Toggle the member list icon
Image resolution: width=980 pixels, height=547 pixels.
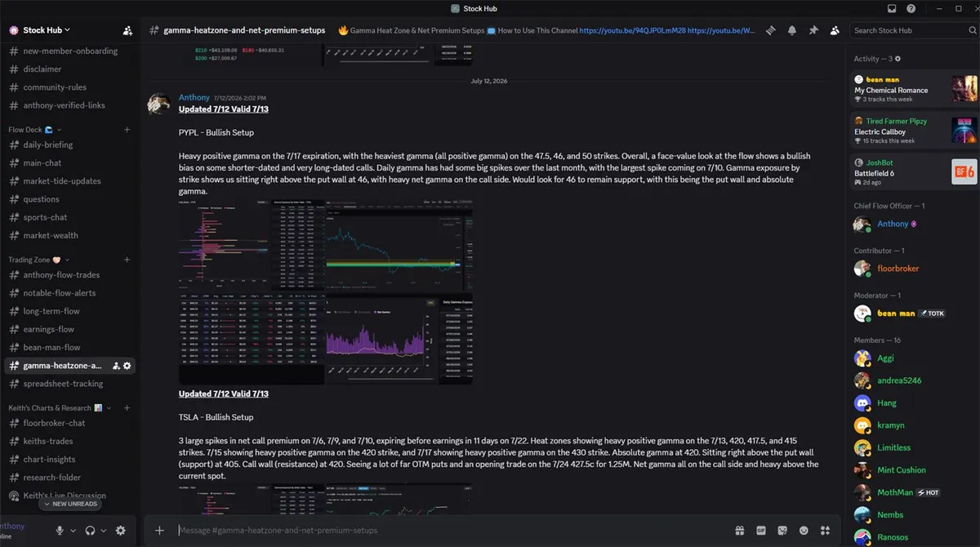coord(835,30)
